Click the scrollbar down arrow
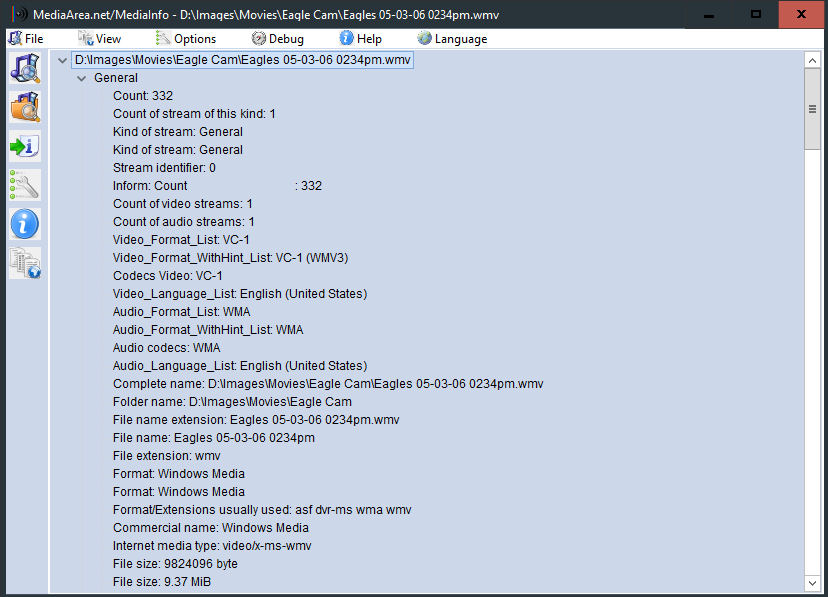 812,583
